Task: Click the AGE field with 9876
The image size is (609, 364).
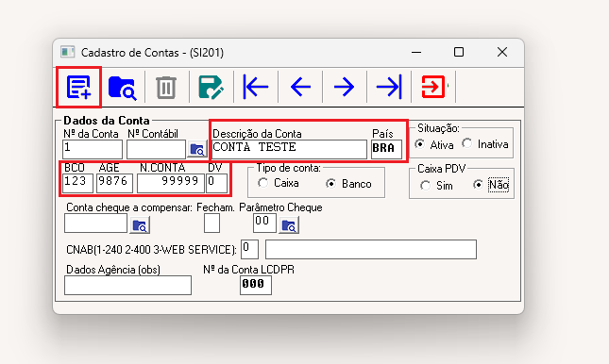Action: click(114, 183)
